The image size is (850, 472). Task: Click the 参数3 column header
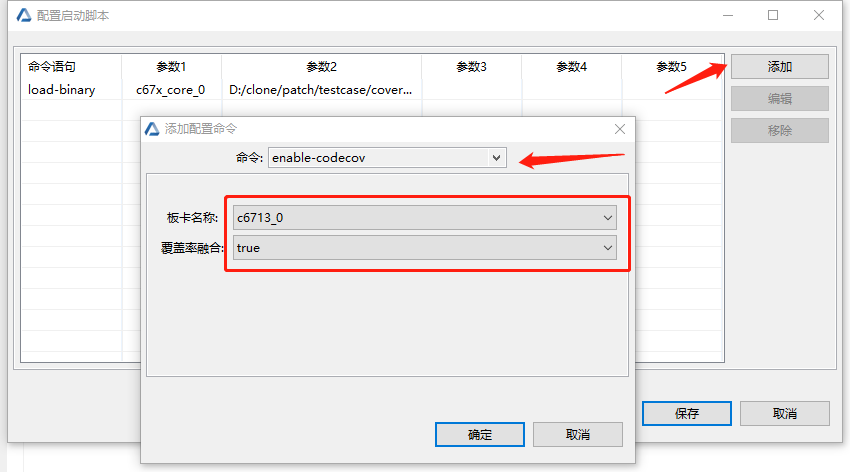click(471, 67)
